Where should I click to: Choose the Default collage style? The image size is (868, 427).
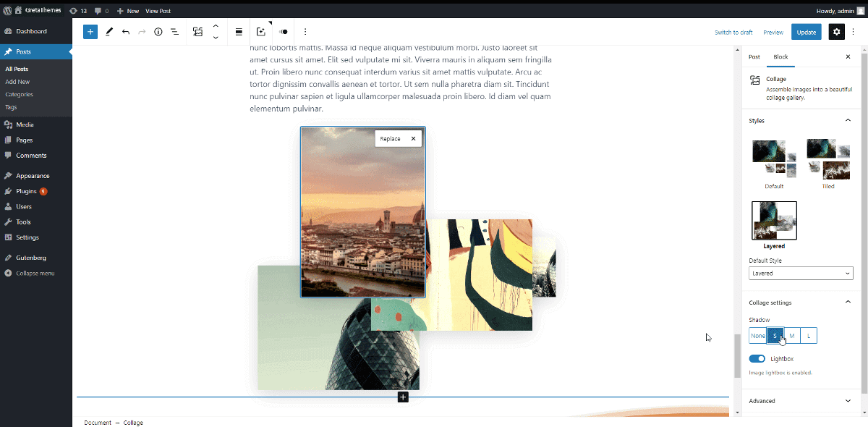pos(774,163)
